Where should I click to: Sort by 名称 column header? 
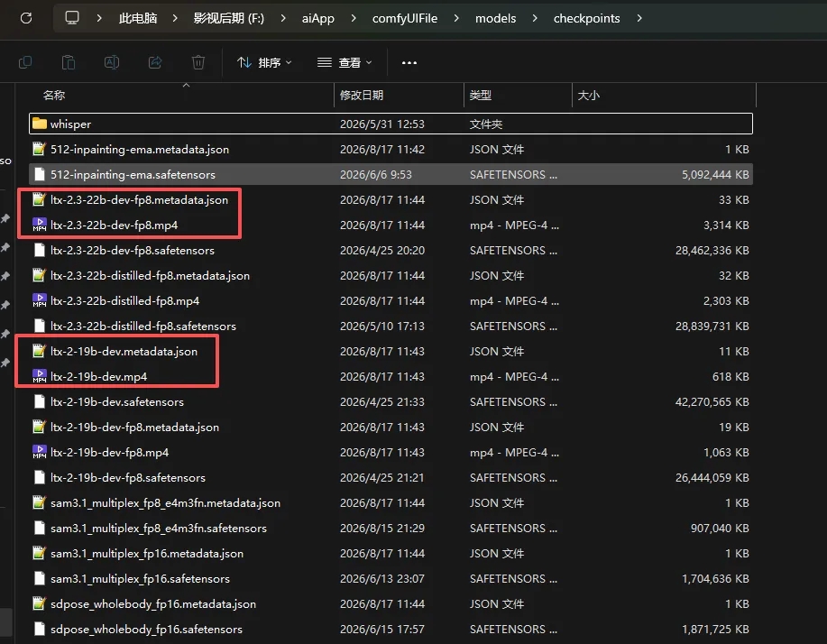[179, 96]
